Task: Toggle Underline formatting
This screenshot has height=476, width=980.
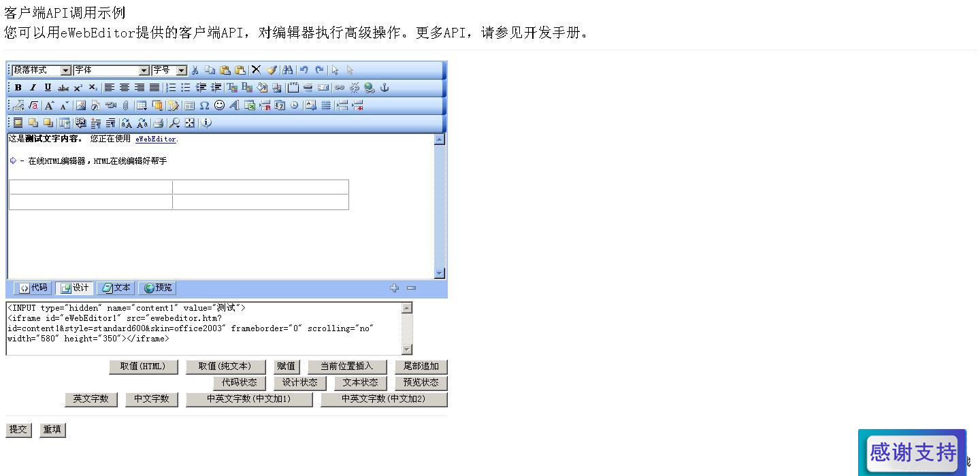Action: (x=48, y=88)
